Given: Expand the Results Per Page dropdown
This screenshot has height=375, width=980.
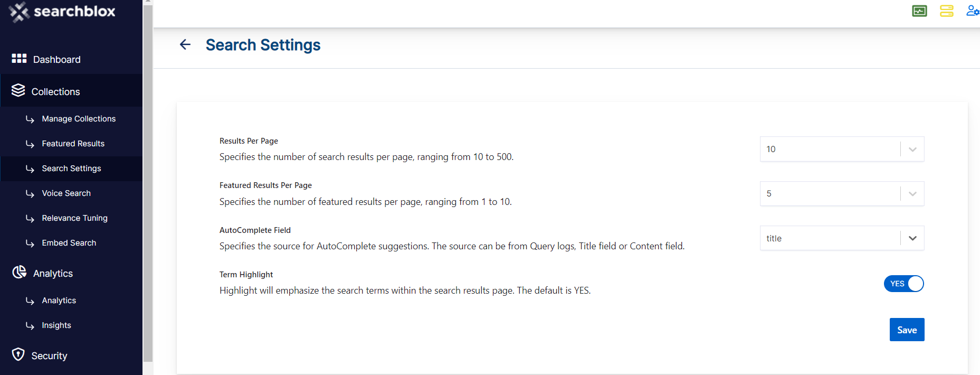Looking at the screenshot, I should pyautogui.click(x=842, y=149).
